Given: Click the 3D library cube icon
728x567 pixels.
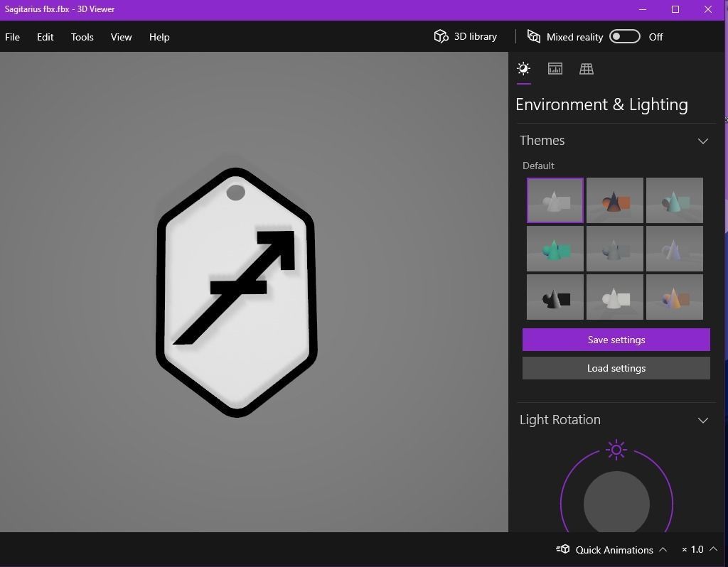Looking at the screenshot, I should click(441, 36).
